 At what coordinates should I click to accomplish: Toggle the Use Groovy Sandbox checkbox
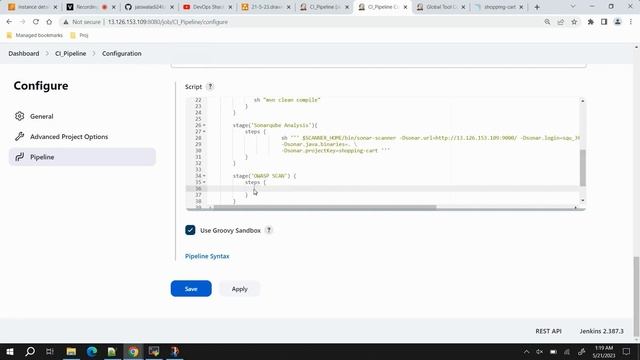point(190,230)
